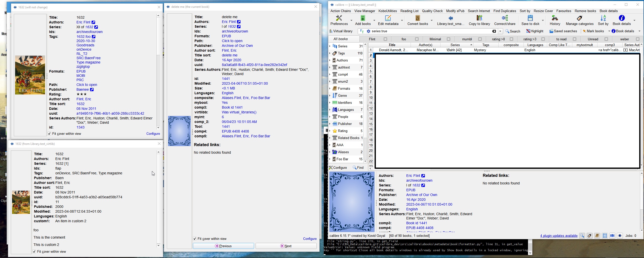Click the 'Click to open' path link in 'delete me' window
Screen dimensions: 644x258
pyautogui.click(x=232, y=41)
